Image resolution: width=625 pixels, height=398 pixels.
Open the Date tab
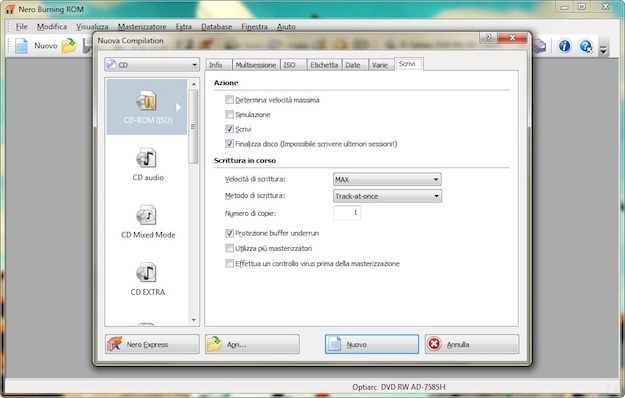(x=355, y=65)
